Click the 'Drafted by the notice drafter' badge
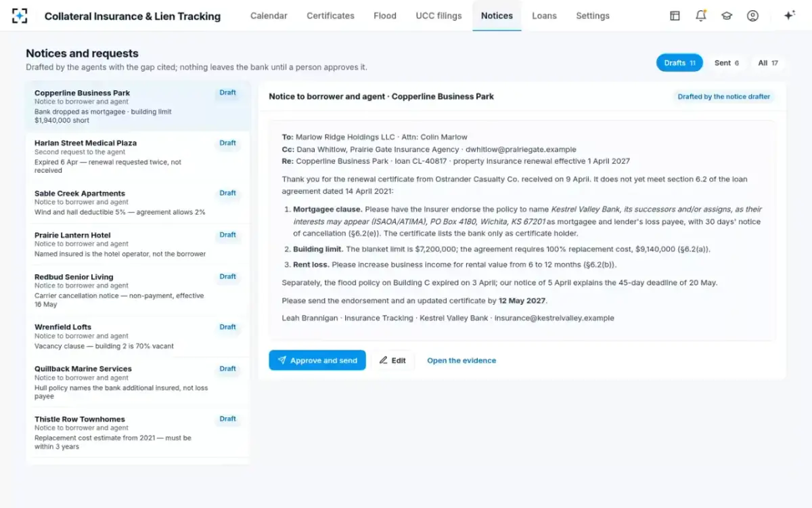The image size is (812, 508). point(724,97)
